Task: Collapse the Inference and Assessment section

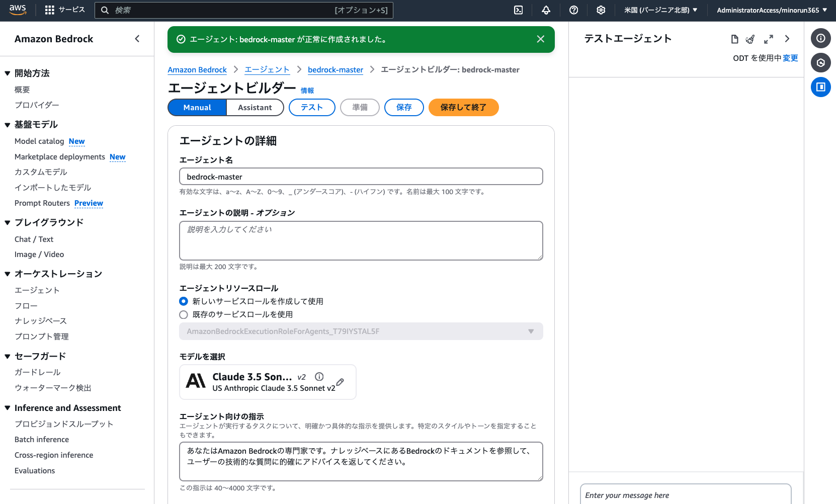Action: click(8, 408)
